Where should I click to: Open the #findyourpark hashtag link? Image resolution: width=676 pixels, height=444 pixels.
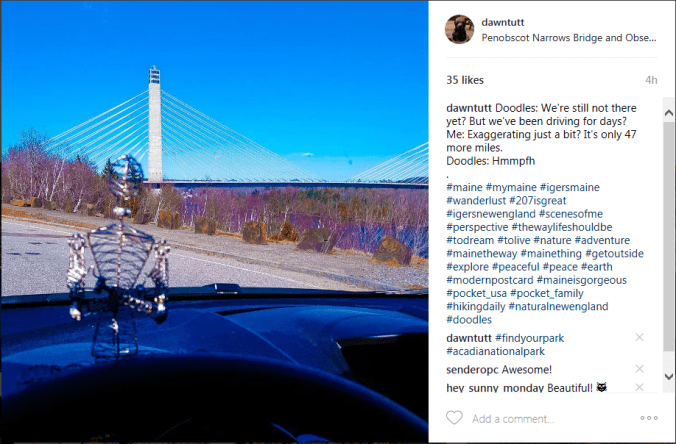529,338
